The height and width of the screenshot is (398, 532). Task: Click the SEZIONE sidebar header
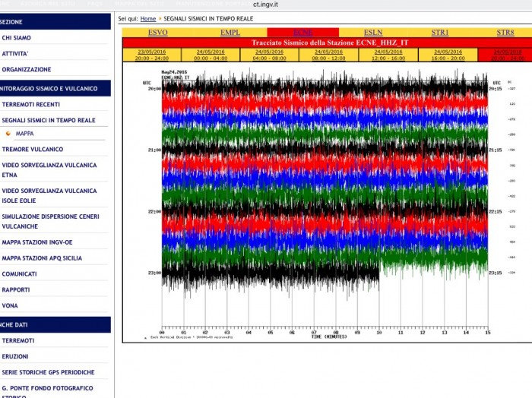coord(55,22)
